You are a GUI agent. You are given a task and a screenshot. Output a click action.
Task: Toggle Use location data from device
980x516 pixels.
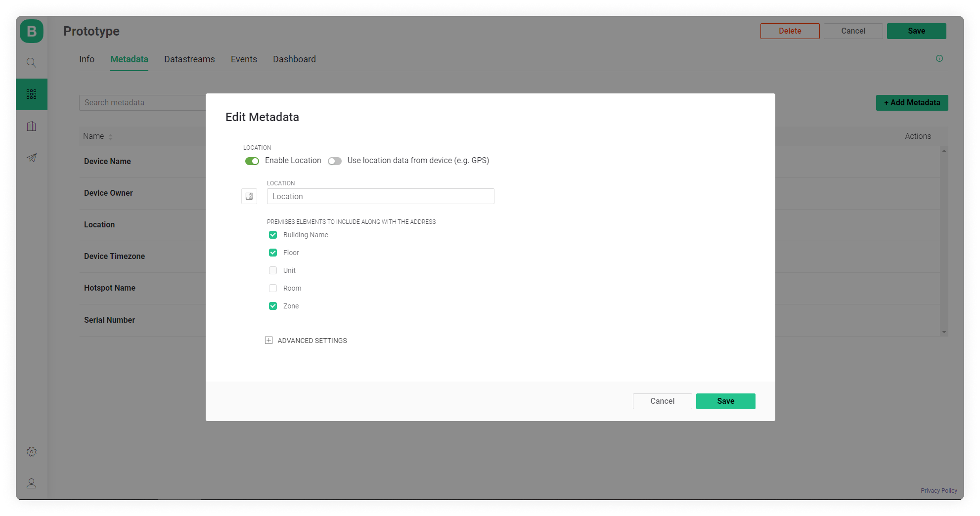tap(335, 161)
